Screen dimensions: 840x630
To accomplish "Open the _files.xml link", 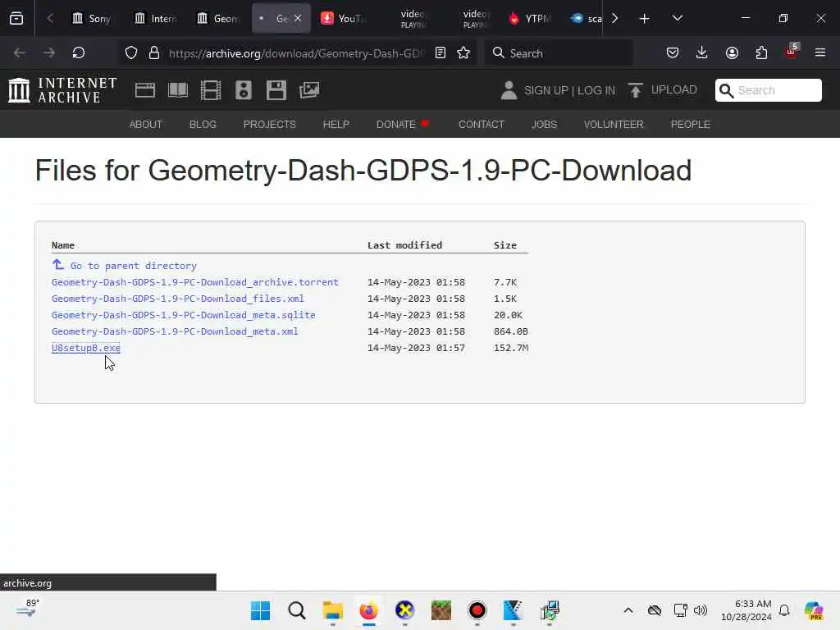I will (x=178, y=299).
